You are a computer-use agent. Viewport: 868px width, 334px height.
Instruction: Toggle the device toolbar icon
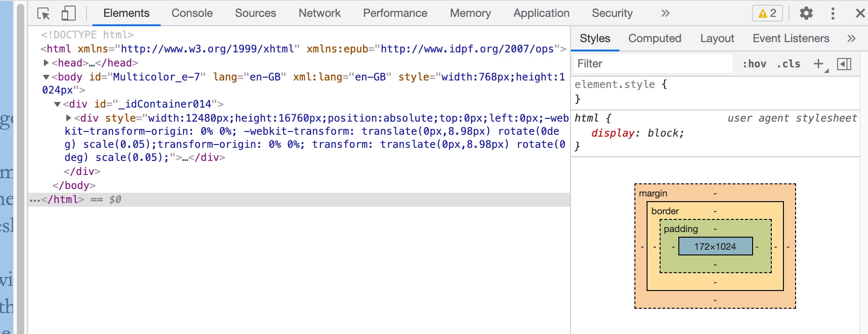tap(69, 13)
